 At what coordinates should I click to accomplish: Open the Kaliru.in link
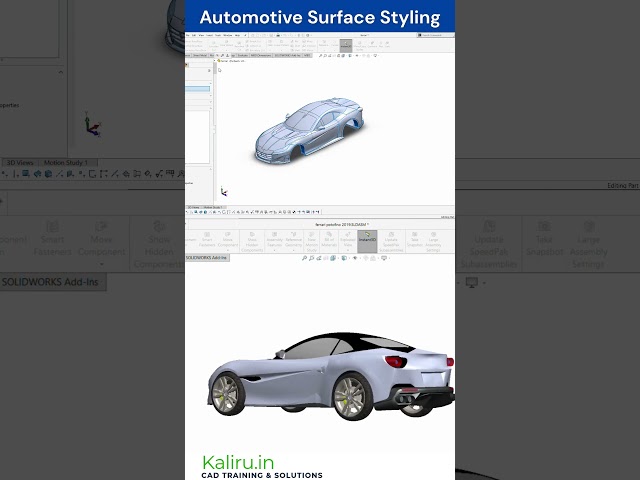coord(238,463)
